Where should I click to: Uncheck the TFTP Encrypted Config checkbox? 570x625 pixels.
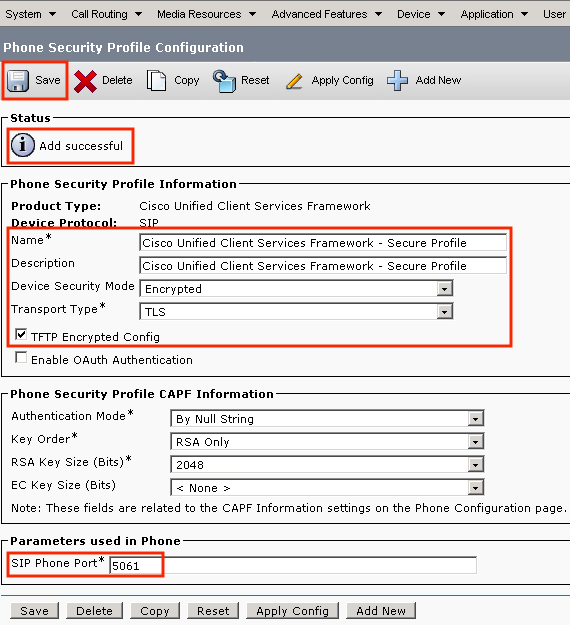(21, 334)
